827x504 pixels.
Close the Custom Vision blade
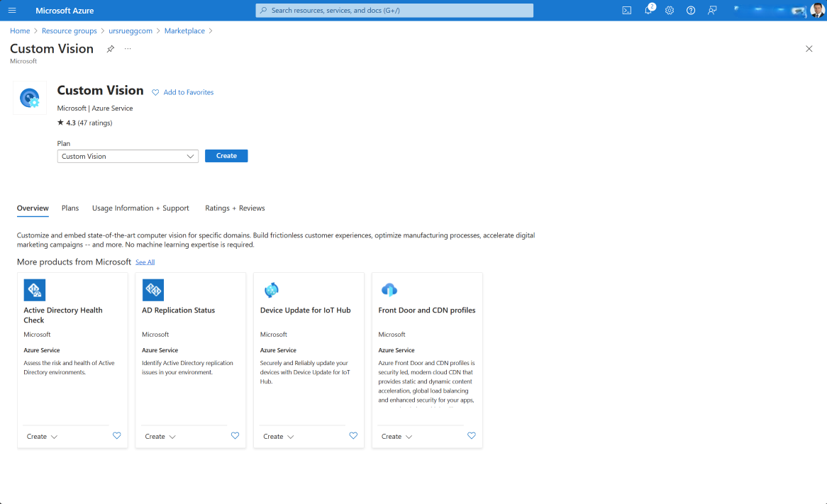click(809, 48)
